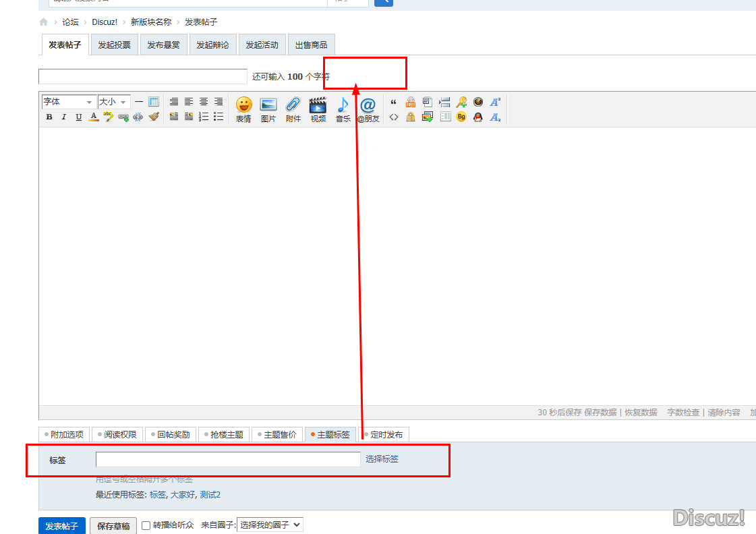This screenshot has height=534, width=756.
Task: Click the 发表帖子 submit button
Action: coord(62,526)
